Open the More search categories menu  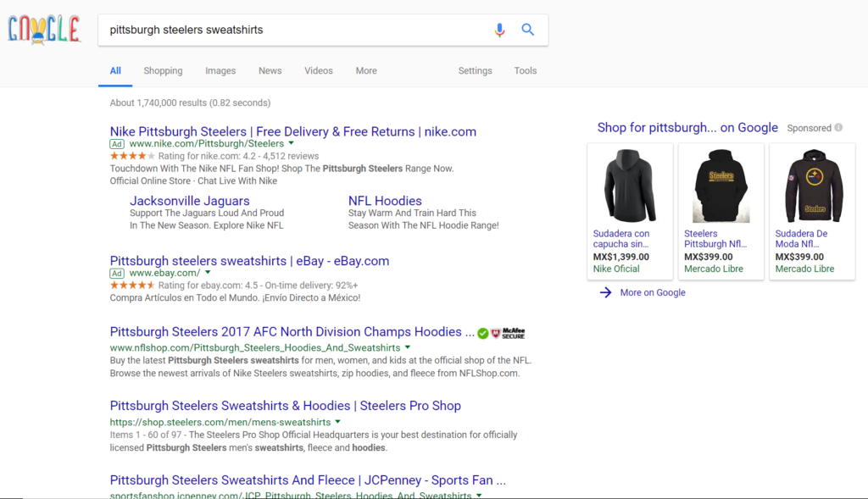(x=366, y=71)
